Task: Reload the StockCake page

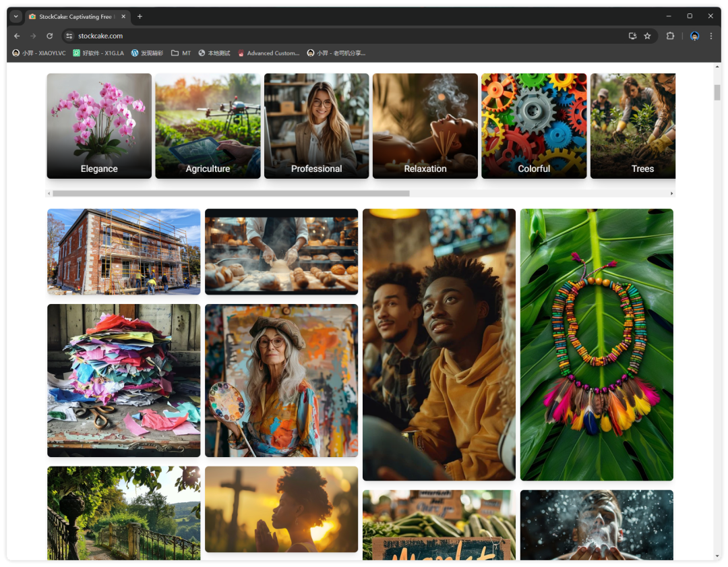Action: (49, 36)
